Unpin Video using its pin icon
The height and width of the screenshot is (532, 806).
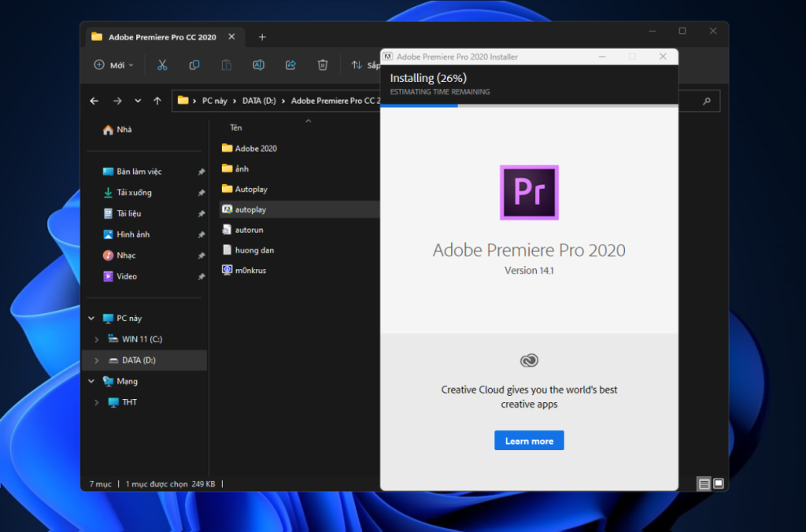click(201, 277)
